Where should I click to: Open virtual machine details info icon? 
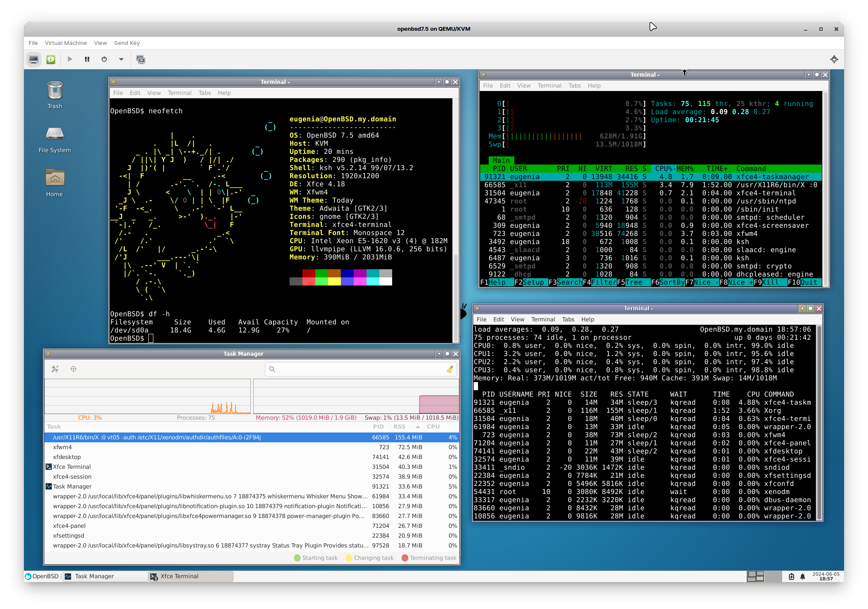[51, 59]
